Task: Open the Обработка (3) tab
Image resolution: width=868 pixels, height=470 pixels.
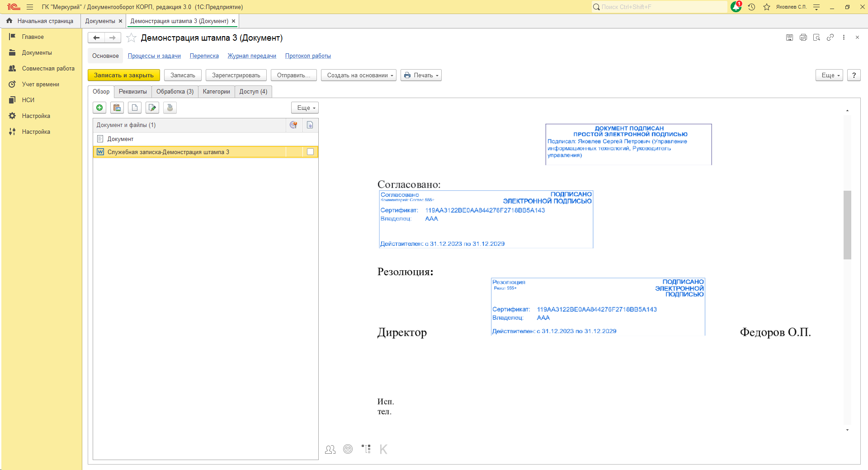Action: (x=175, y=92)
